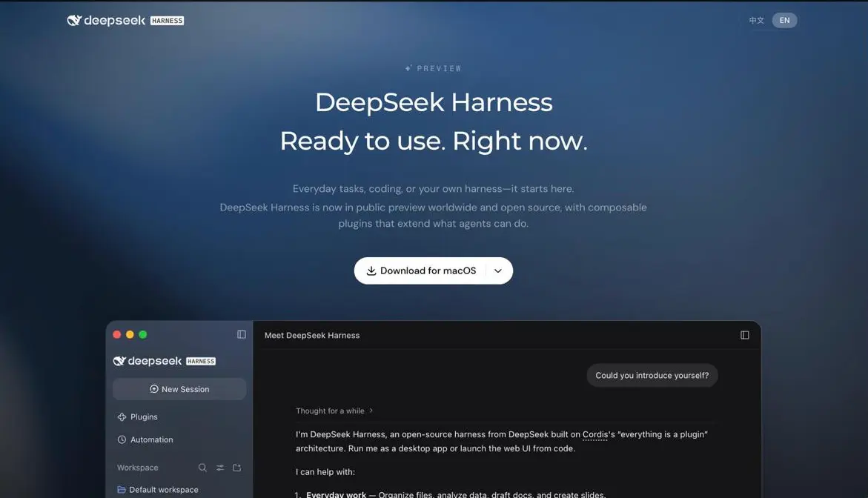The height and width of the screenshot is (498, 868).
Task: Click the Automation clock icon
Action: click(x=122, y=439)
